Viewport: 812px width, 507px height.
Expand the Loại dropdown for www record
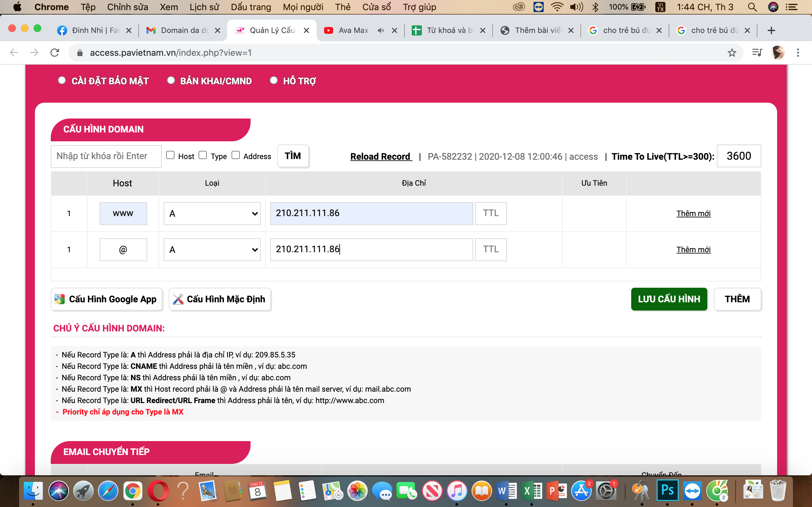click(x=212, y=213)
